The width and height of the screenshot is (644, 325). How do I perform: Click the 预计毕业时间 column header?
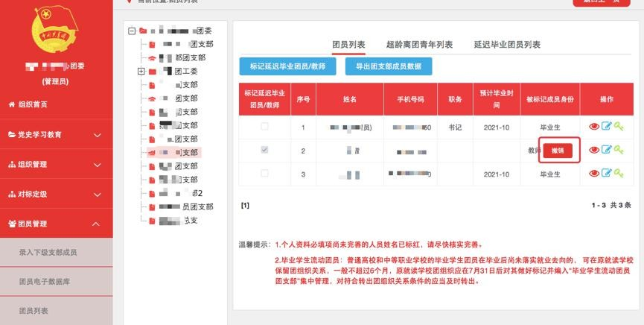coord(497,100)
